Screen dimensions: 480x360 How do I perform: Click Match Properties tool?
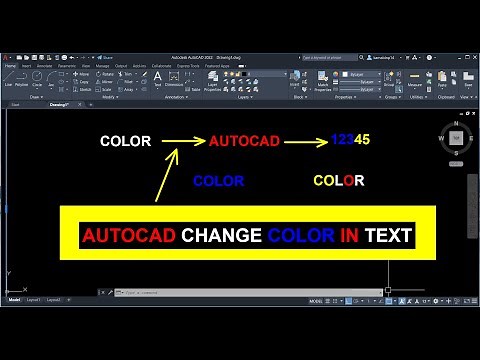coord(323,81)
